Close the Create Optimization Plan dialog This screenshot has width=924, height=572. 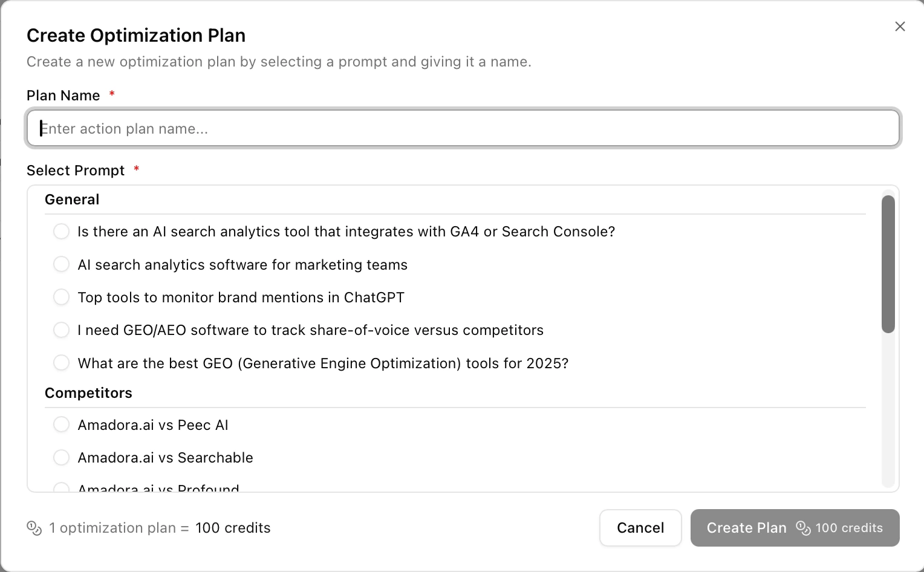[900, 26]
